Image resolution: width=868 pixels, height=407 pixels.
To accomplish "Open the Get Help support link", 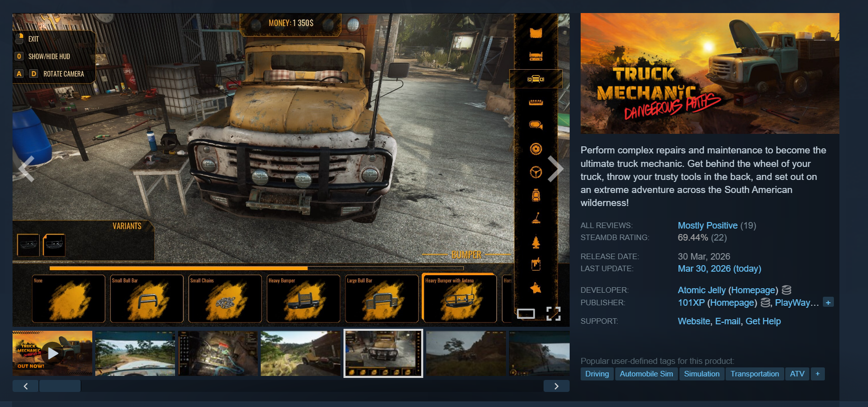I will [x=763, y=321].
